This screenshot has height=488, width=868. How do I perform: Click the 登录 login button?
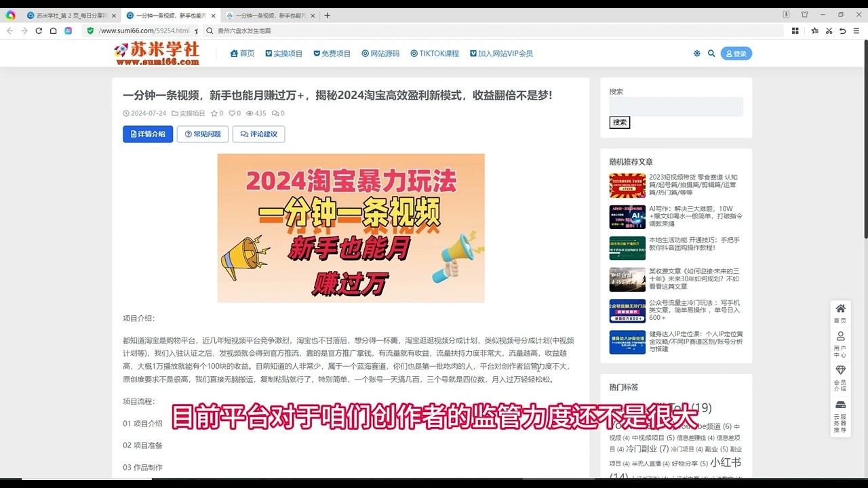coord(736,54)
